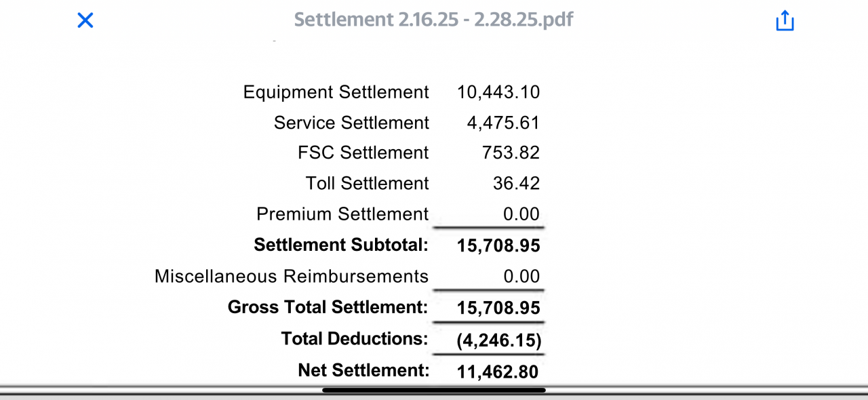Tap the share icon
Screen dimensions: 868x400
tap(785, 20)
